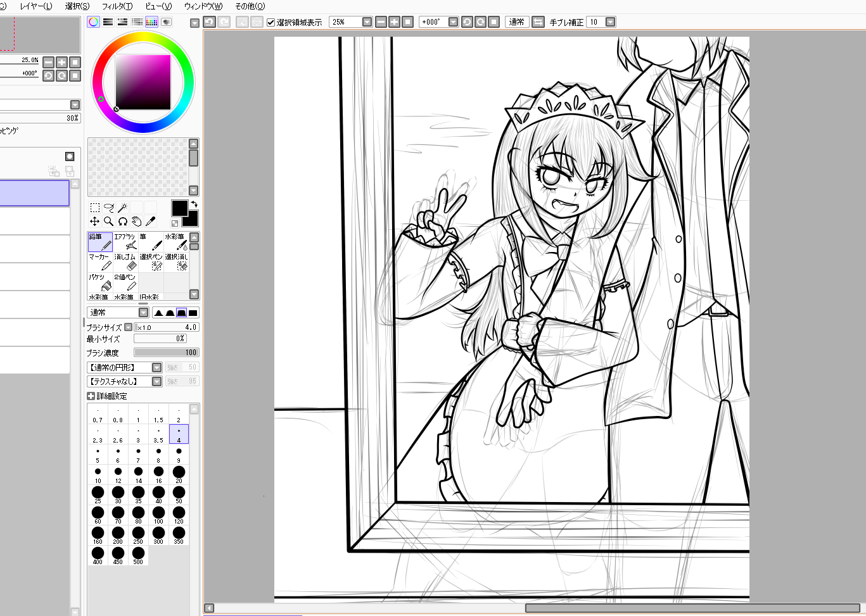The image size is (866, 616).
Task: Select the 筆 brush tool
Action: click(x=151, y=242)
